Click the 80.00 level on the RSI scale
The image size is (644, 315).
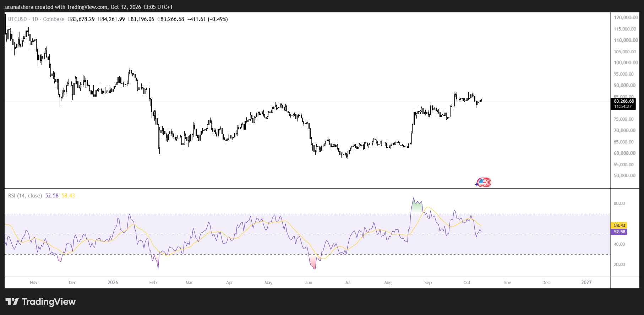(x=620, y=203)
